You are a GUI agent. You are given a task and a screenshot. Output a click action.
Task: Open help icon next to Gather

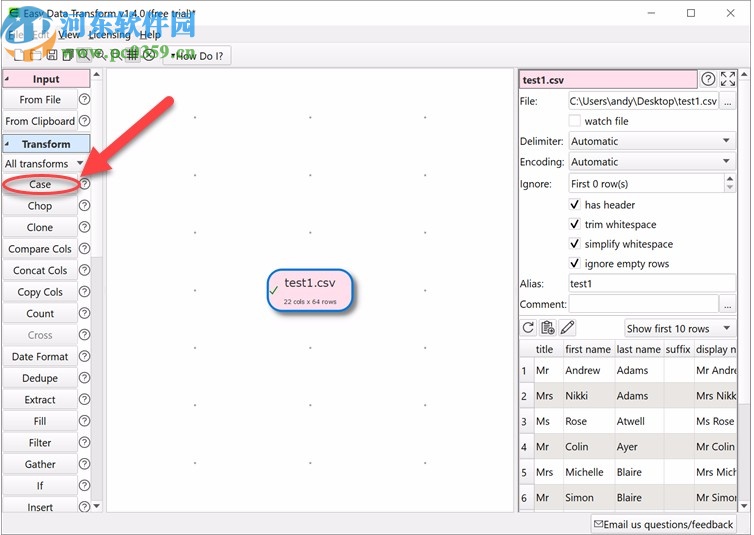(84, 464)
